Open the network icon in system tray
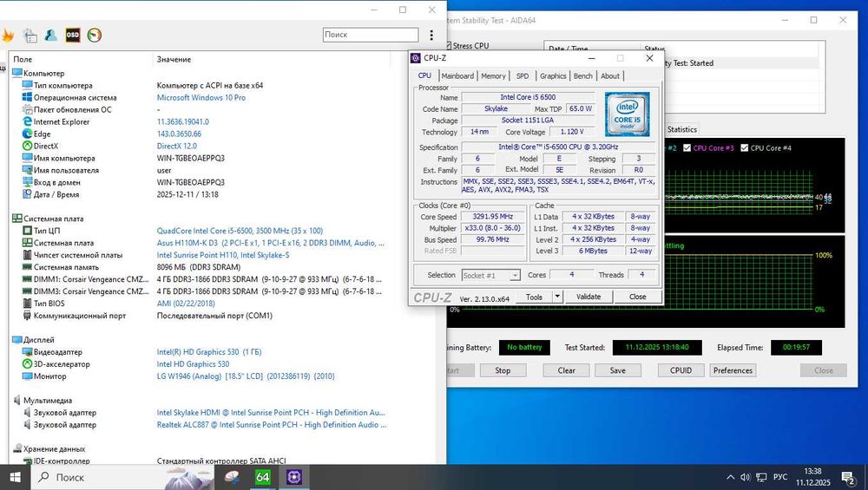 pyautogui.click(x=762, y=477)
